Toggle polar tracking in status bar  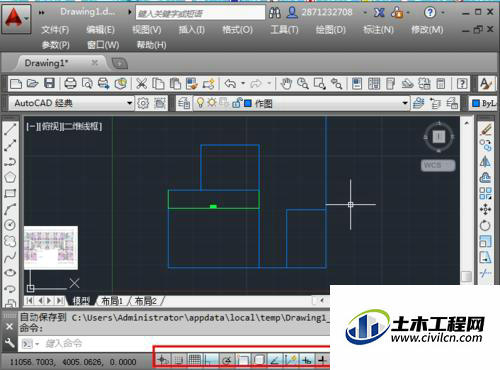coord(227,360)
